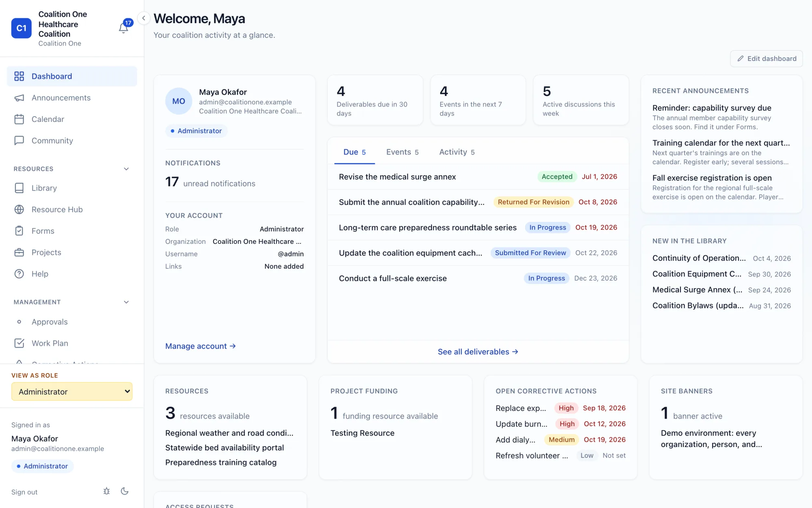Click the Dashboard grid icon

click(19, 76)
